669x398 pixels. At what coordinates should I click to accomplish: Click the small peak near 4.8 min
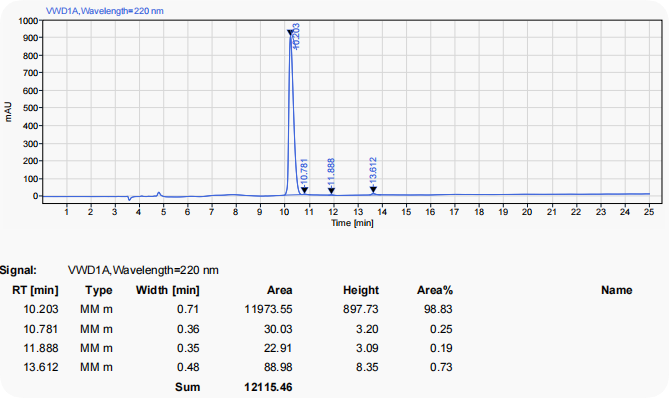pos(159,193)
